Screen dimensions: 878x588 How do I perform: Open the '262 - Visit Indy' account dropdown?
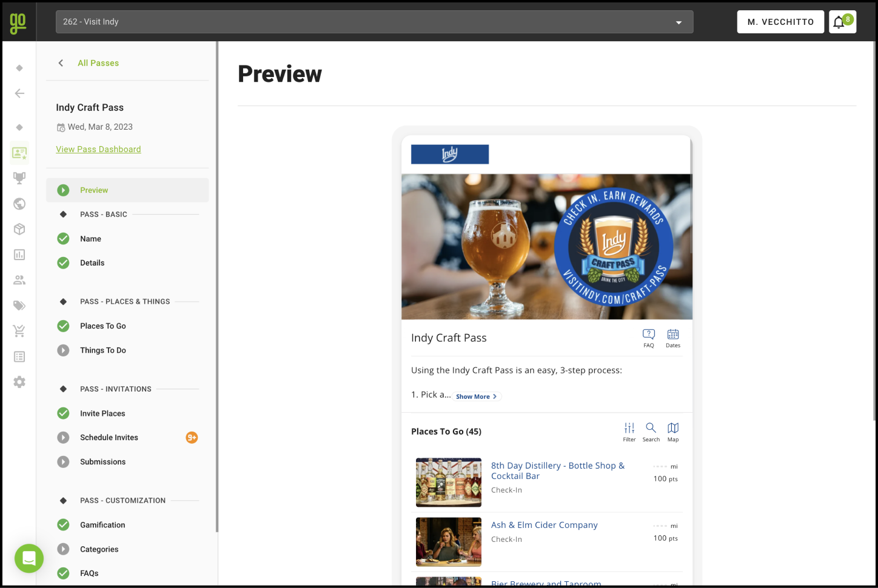click(375, 22)
